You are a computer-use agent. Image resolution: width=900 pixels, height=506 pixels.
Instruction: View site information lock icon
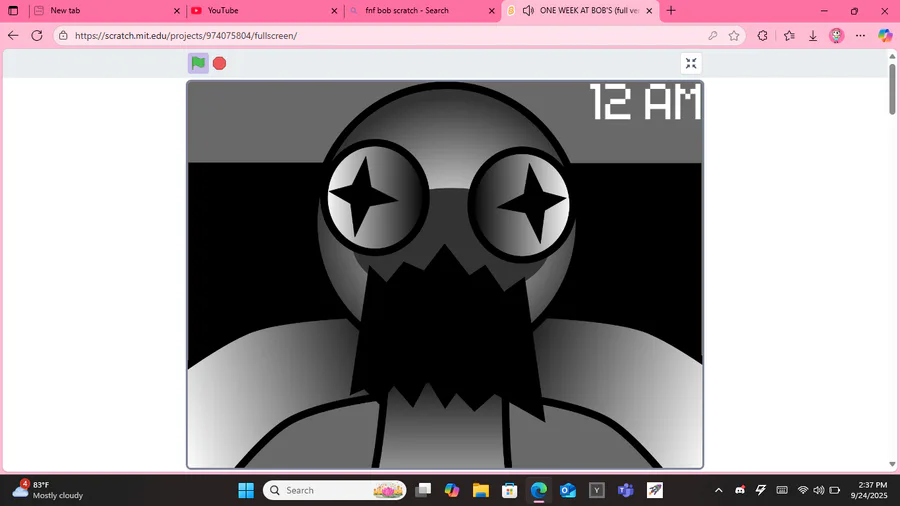pyautogui.click(x=63, y=36)
